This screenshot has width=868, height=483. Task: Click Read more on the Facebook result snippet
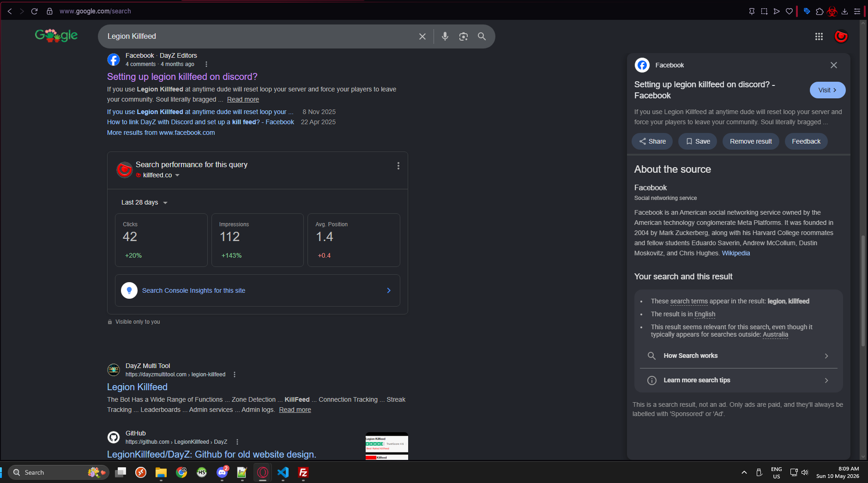tap(243, 99)
